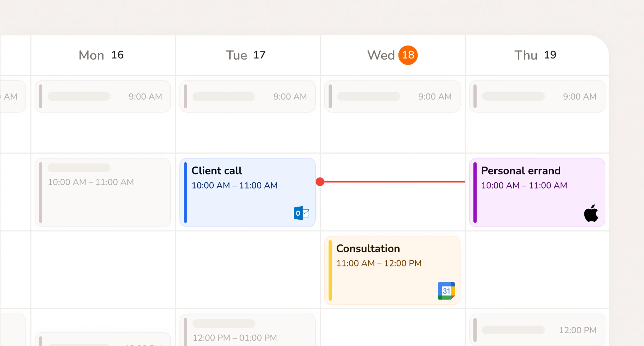Open the Personal errand event

537,192
